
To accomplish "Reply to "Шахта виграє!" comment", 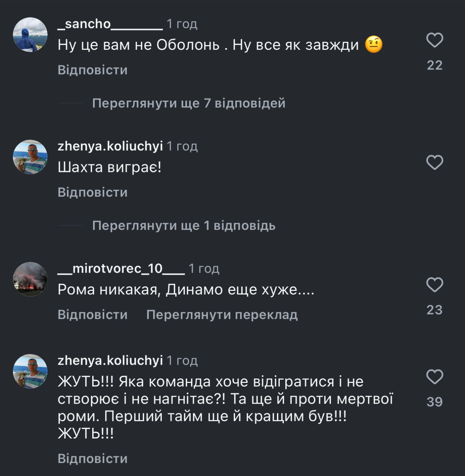I will pos(92,192).
